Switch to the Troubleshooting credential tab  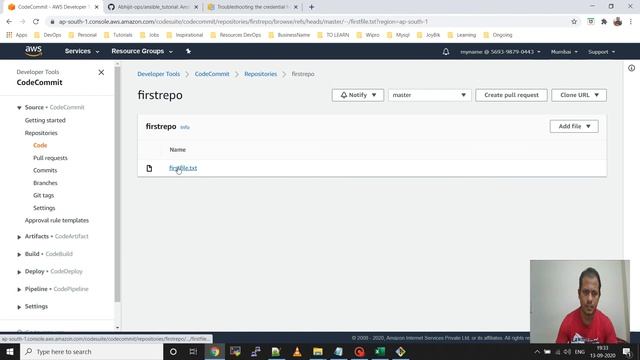(253, 7)
